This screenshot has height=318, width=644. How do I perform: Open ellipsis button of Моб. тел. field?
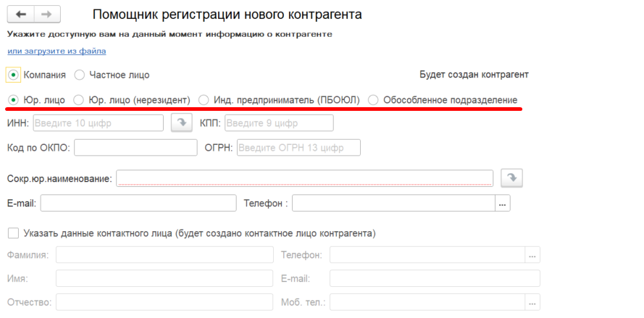[x=532, y=302]
